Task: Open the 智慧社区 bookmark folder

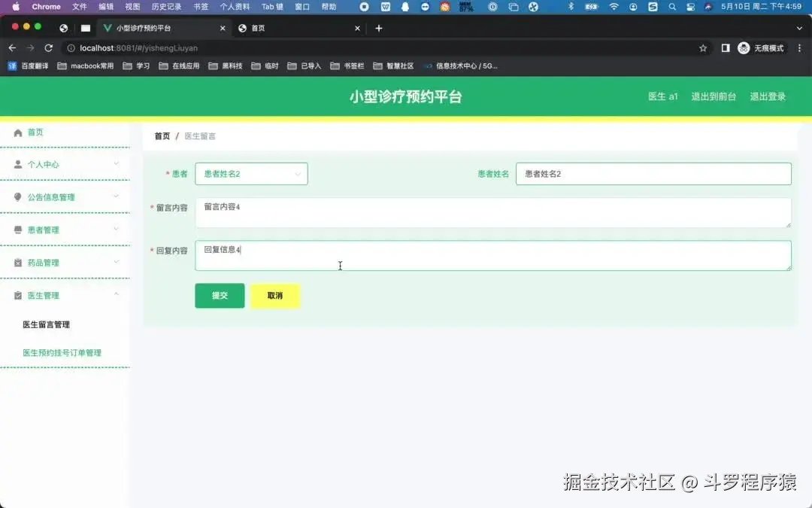Action: coord(393,65)
